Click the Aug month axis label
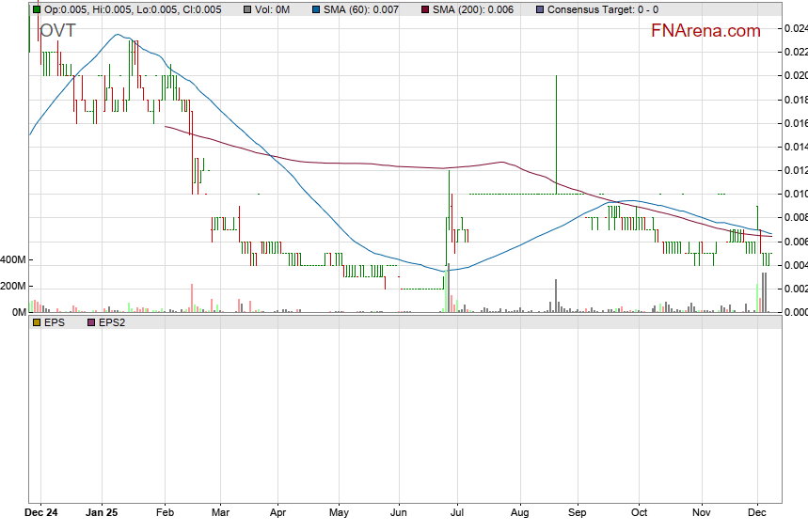 click(x=518, y=513)
